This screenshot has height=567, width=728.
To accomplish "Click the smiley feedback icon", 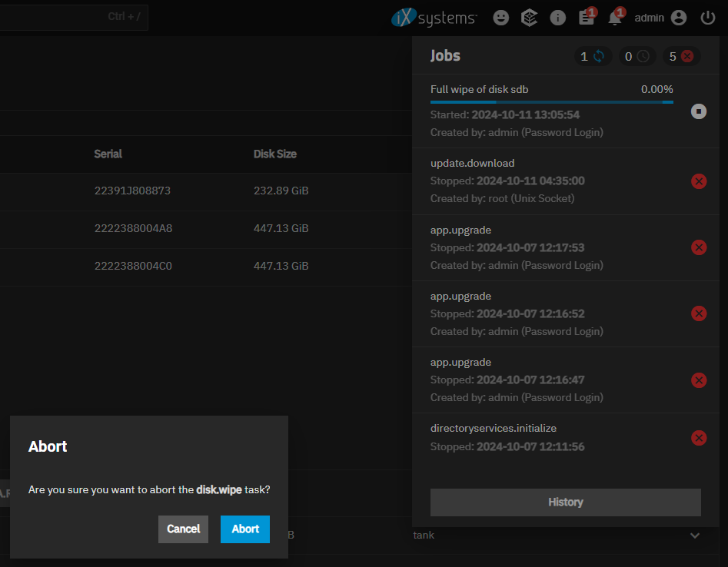I will [x=501, y=18].
